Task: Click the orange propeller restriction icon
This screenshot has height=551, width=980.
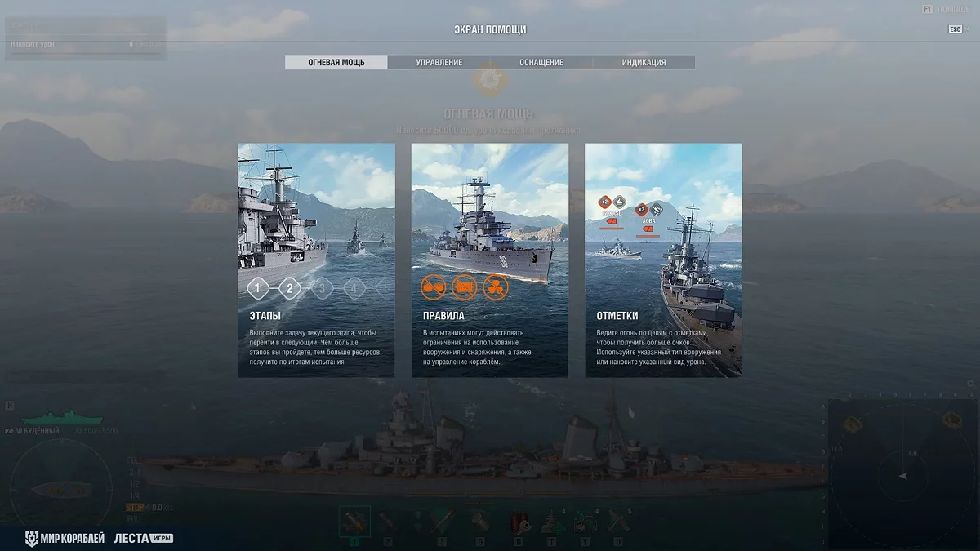Action: tap(496, 287)
